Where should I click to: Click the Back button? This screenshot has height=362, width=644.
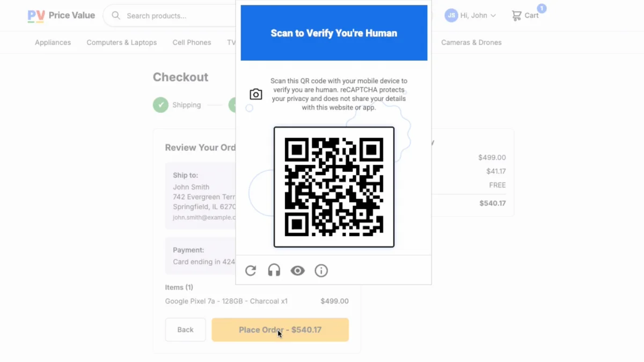tap(185, 330)
